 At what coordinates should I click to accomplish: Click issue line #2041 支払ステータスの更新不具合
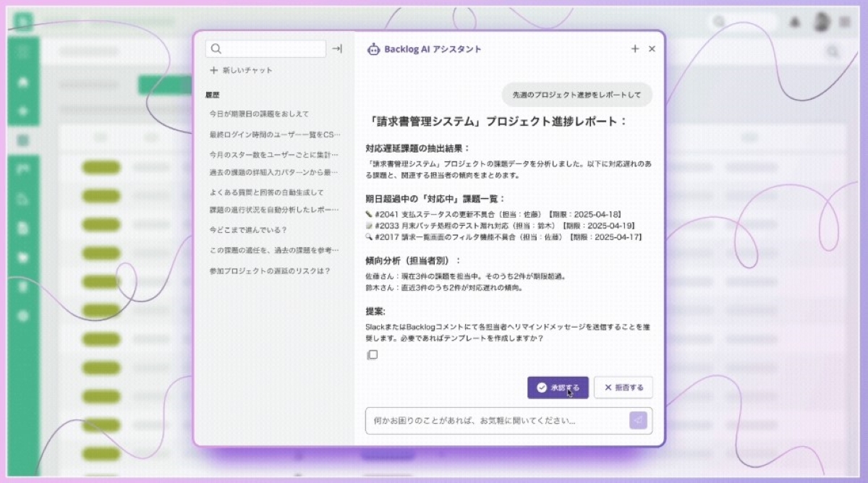tap(494, 215)
